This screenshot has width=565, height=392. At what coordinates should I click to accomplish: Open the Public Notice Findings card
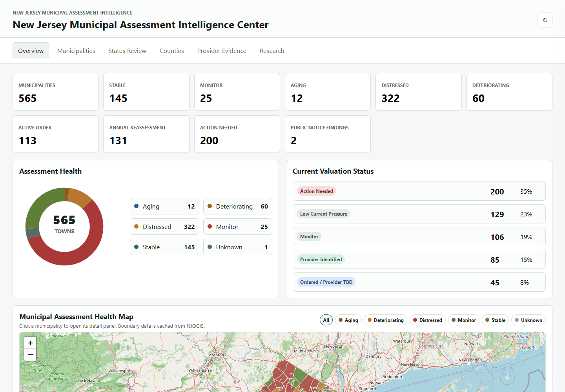pos(328,134)
